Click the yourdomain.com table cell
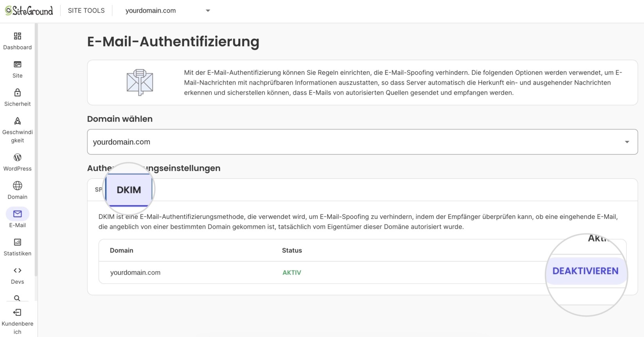 [x=135, y=272]
